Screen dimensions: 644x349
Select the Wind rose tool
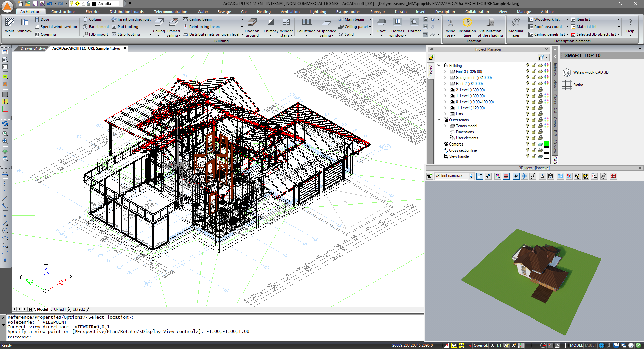click(x=450, y=27)
